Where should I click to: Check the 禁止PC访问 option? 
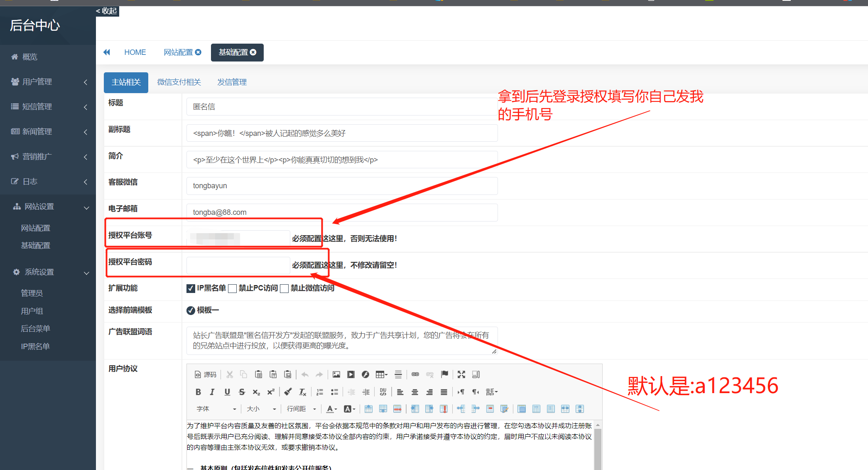point(233,288)
